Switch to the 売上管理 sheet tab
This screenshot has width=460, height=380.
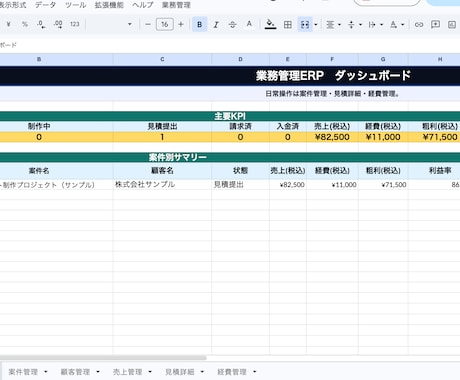(x=127, y=372)
